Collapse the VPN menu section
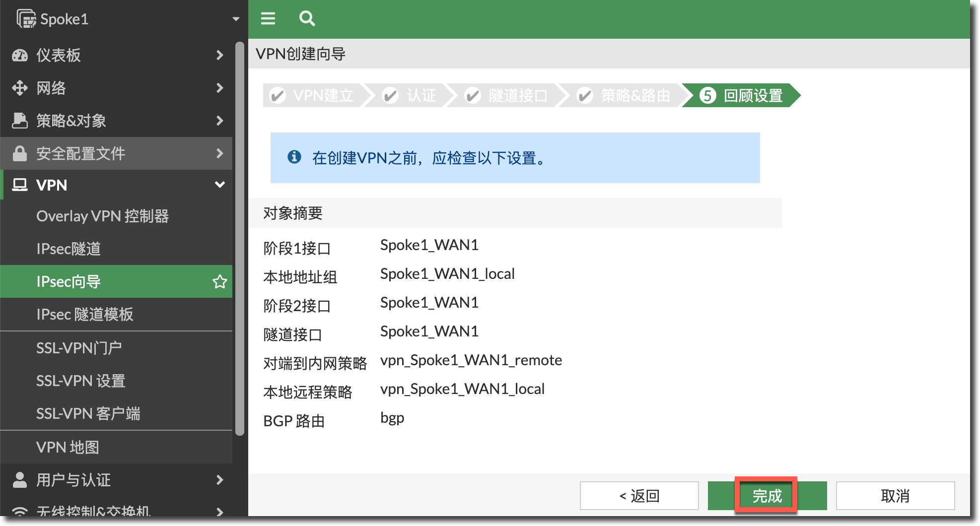The image size is (980, 526). coord(219,185)
